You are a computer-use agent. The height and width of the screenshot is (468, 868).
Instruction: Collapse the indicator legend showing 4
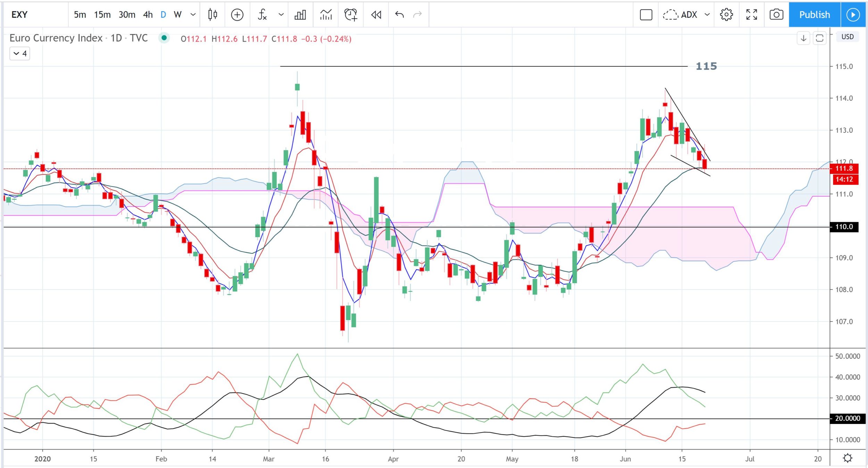19,53
